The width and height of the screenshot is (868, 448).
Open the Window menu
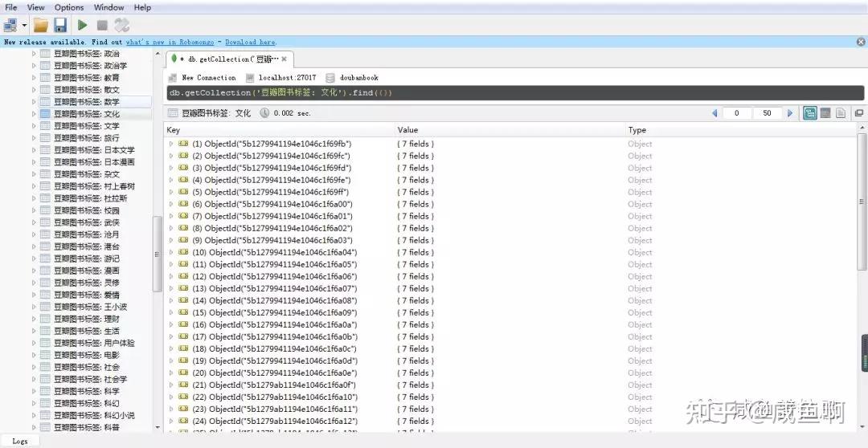[x=108, y=7]
